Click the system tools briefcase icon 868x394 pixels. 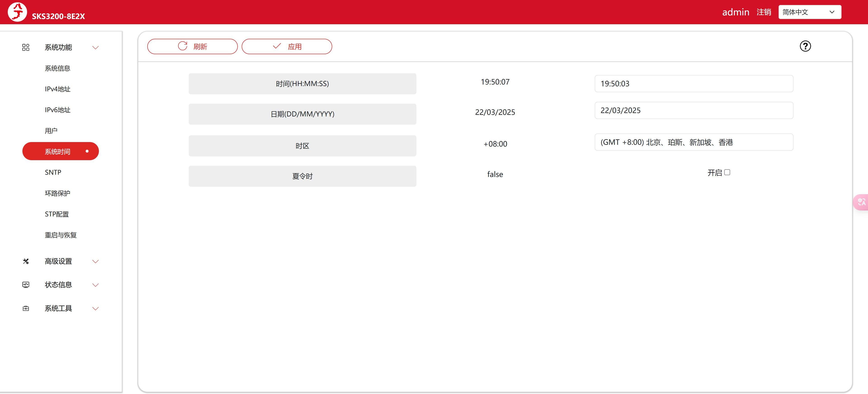26,309
